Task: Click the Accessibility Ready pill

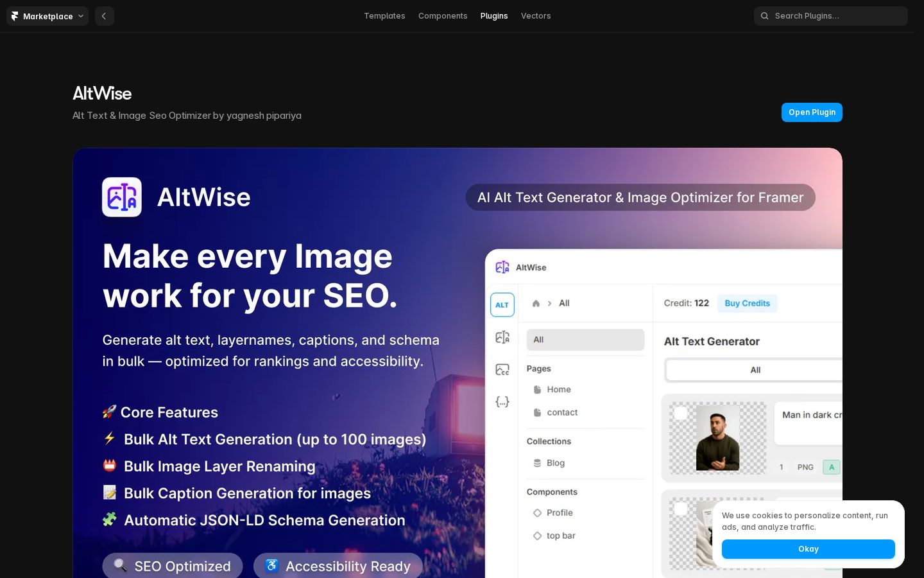Action: (x=338, y=566)
